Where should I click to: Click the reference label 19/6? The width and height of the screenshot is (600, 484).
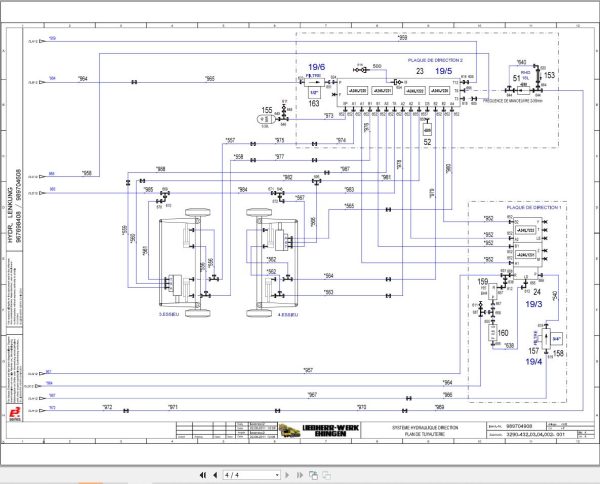[316, 67]
